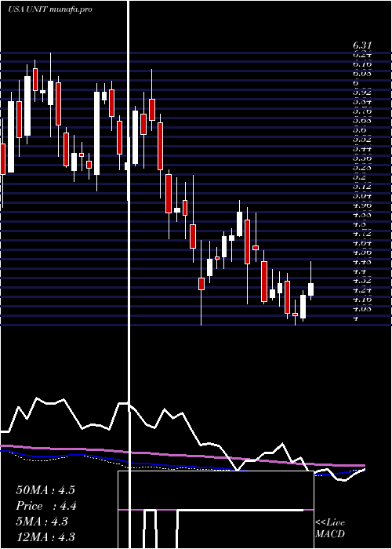This screenshot has width=392, height=549.
Task: Click the <<Live MACD label
Action: [330, 529]
